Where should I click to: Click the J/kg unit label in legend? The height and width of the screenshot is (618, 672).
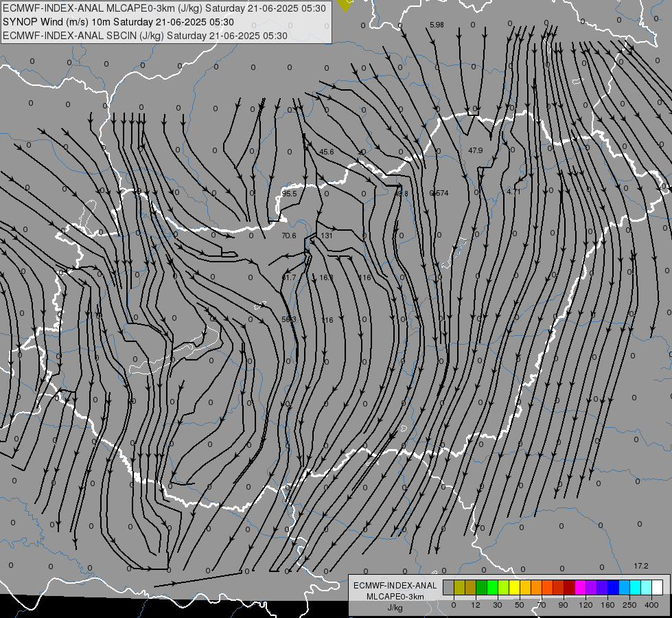(x=395, y=608)
